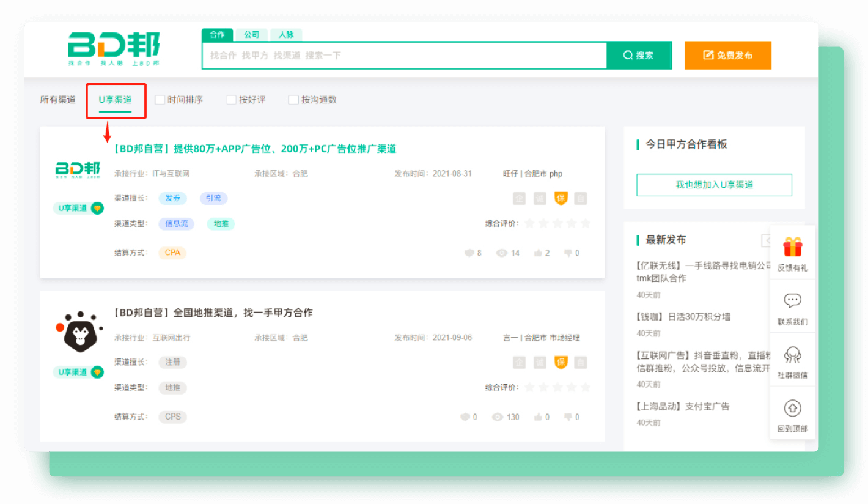Click the eye icon showing 14 views
868x504 pixels.
tap(502, 253)
